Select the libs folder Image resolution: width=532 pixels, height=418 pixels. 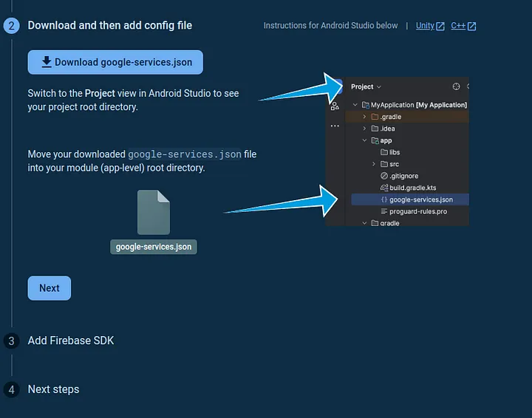(x=390, y=152)
